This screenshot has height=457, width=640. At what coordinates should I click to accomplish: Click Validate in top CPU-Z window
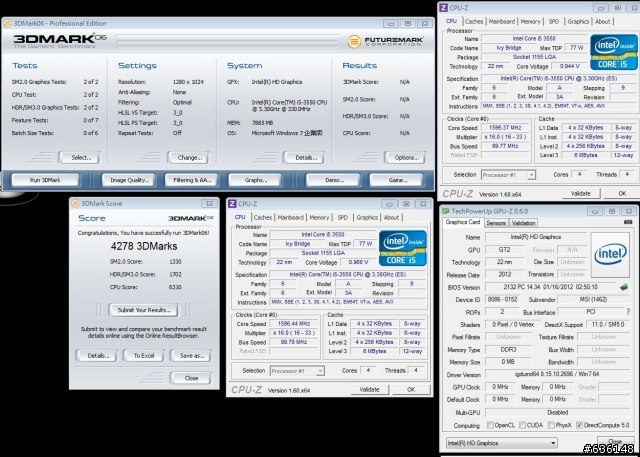(580, 193)
